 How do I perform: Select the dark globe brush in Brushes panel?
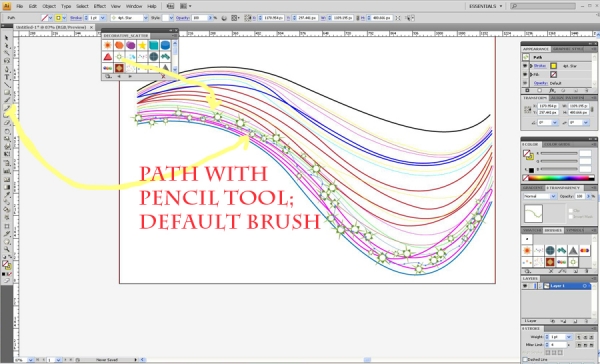[x=550, y=250]
